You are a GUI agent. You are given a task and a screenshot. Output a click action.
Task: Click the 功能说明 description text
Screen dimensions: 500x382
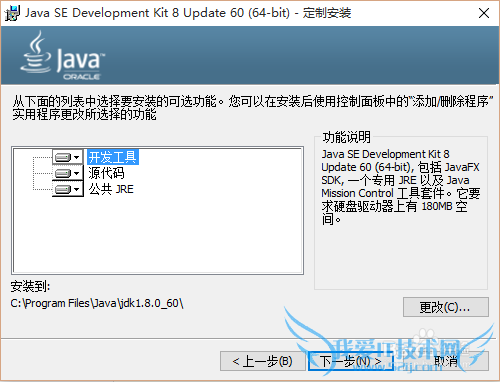401,187
